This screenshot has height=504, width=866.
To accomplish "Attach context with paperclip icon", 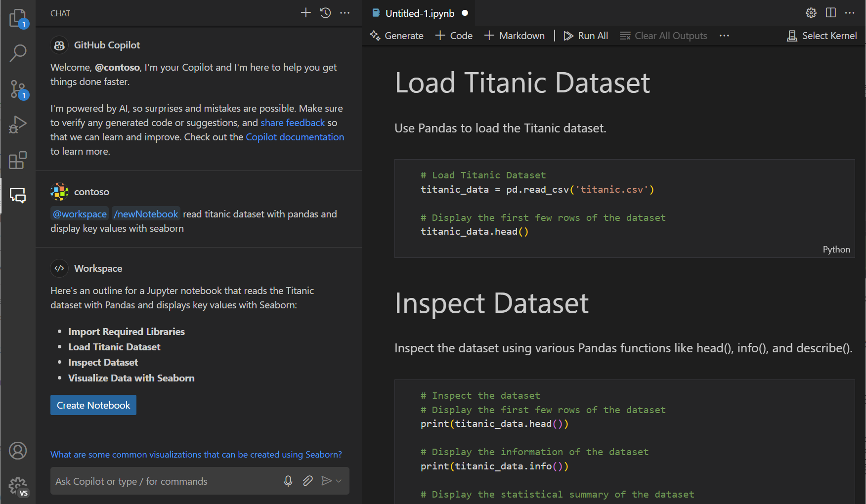I will click(307, 481).
